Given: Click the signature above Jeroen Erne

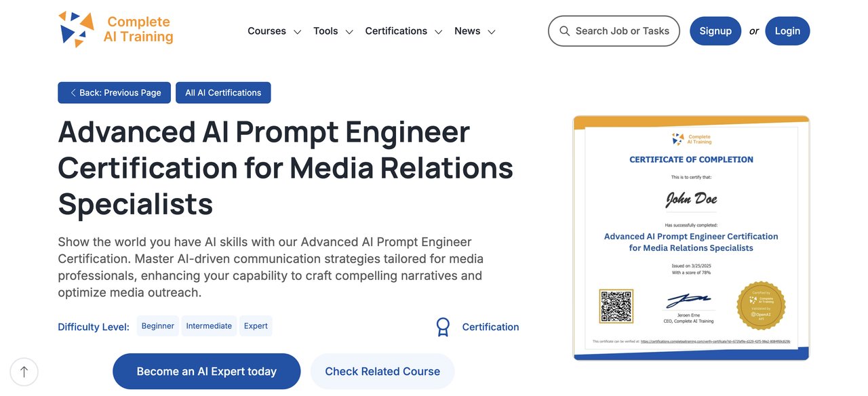Looking at the screenshot, I should click(x=688, y=300).
